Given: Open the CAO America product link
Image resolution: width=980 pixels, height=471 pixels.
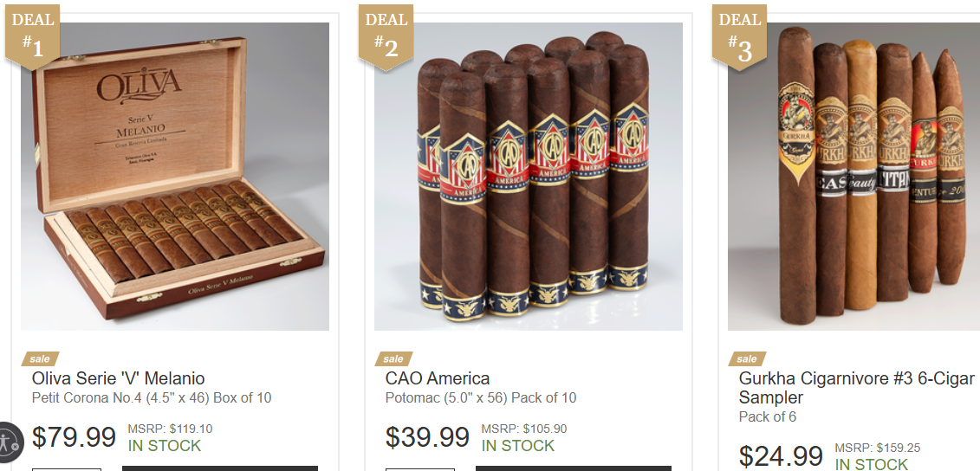Looking at the screenshot, I should point(438,378).
